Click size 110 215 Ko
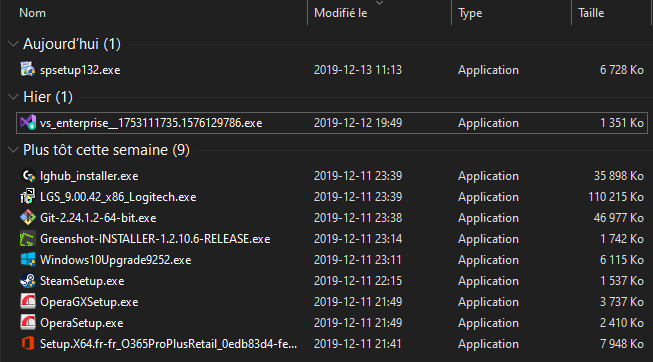The image size is (653, 362). coord(616,197)
